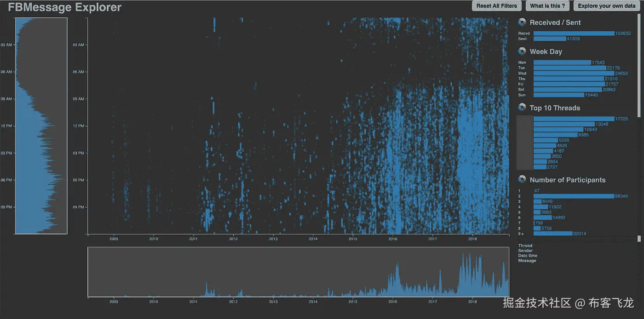Click the icon beside Top 10 Threads

click(x=522, y=108)
